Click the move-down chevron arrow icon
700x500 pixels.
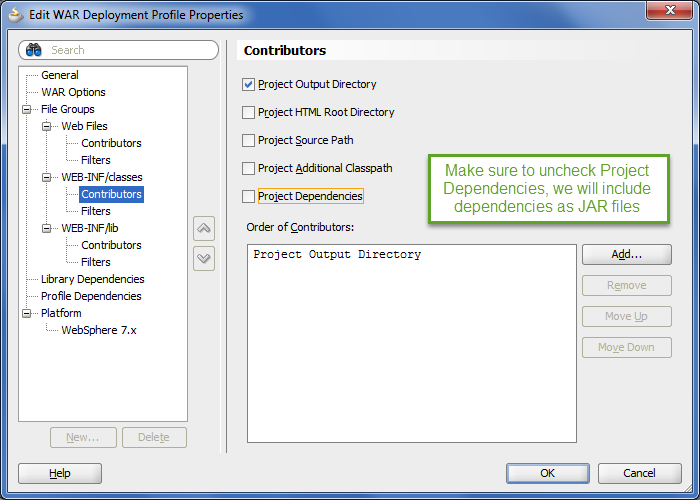[x=204, y=258]
